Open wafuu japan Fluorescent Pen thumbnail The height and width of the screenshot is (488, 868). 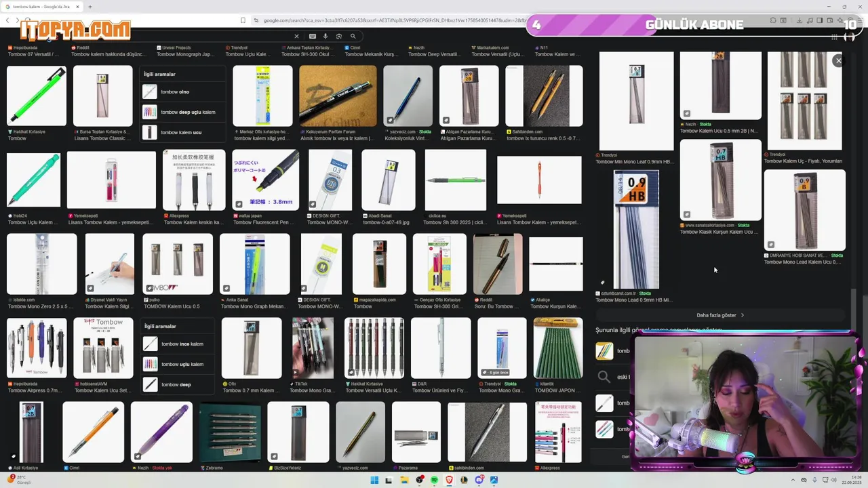coord(266,180)
